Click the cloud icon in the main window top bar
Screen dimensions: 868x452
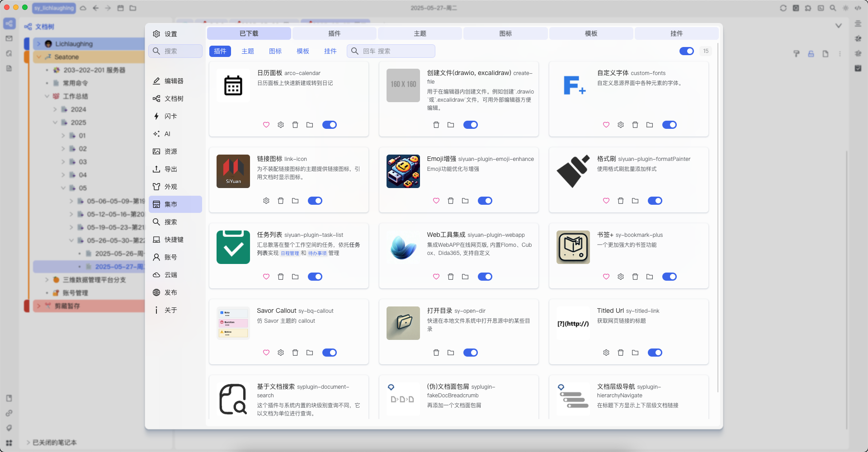coord(83,8)
